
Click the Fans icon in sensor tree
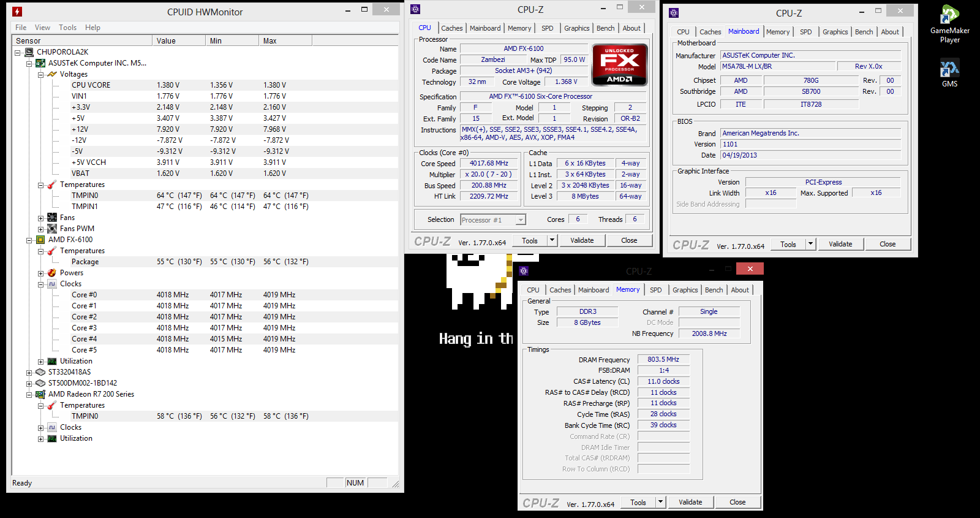click(x=52, y=218)
